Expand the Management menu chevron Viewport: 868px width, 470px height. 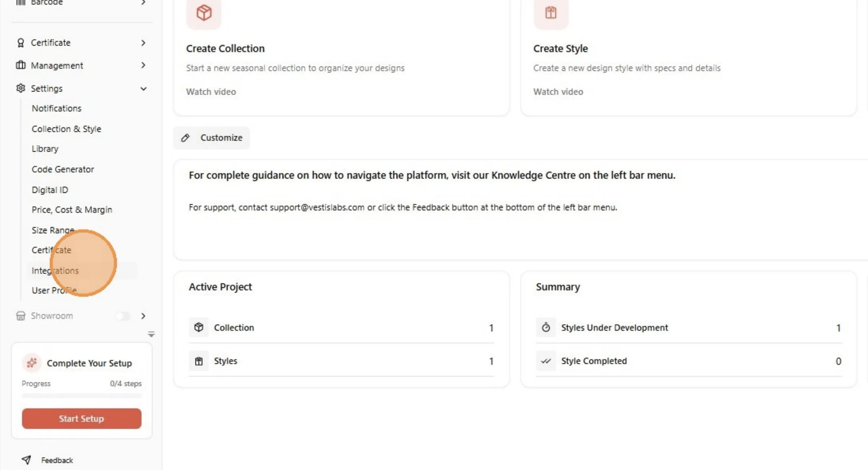point(143,65)
